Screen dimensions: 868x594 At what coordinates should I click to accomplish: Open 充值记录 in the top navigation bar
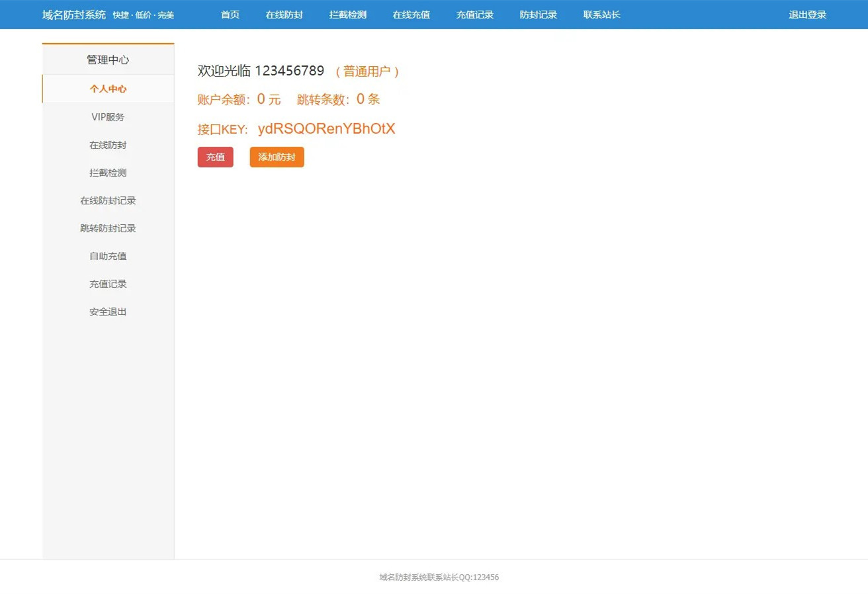pyautogui.click(x=475, y=15)
